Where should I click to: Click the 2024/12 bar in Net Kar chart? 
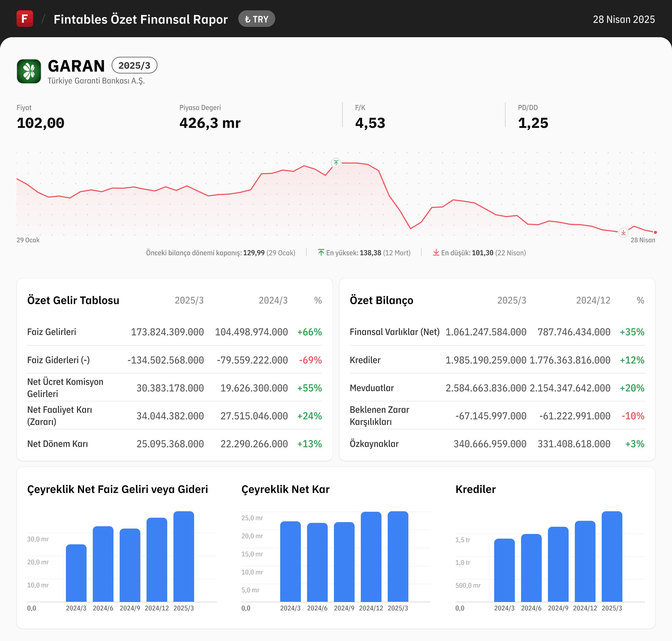[x=371, y=557]
